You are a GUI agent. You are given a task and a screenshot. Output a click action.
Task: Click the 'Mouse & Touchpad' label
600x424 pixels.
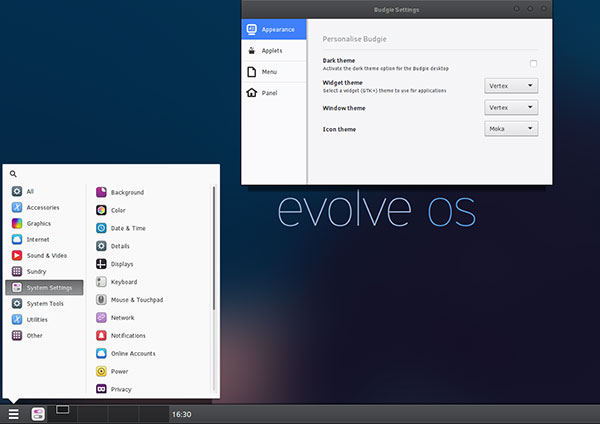click(137, 300)
